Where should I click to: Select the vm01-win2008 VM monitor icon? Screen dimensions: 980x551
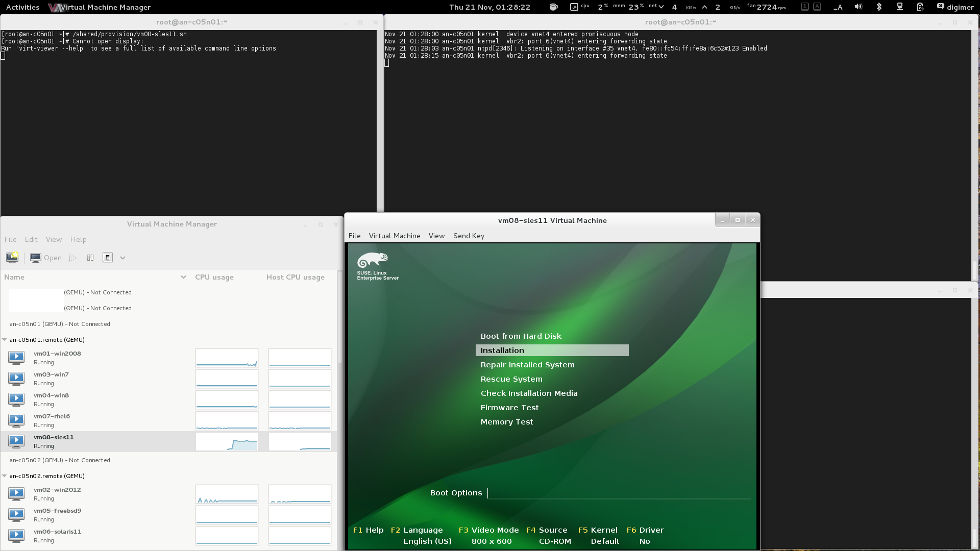point(16,358)
